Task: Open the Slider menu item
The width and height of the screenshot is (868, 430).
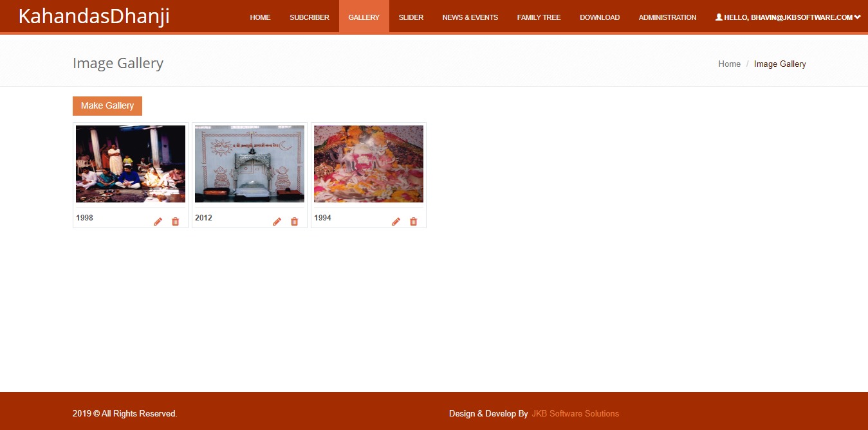Action: coord(411,17)
